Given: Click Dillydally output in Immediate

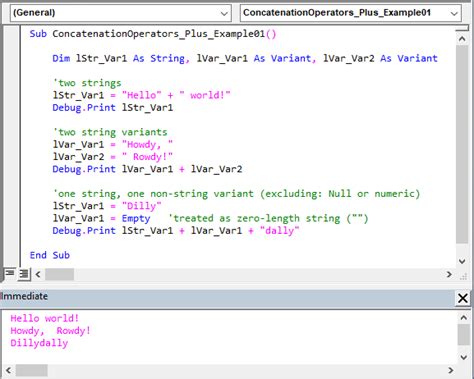Looking at the screenshot, I should click(39, 343).
